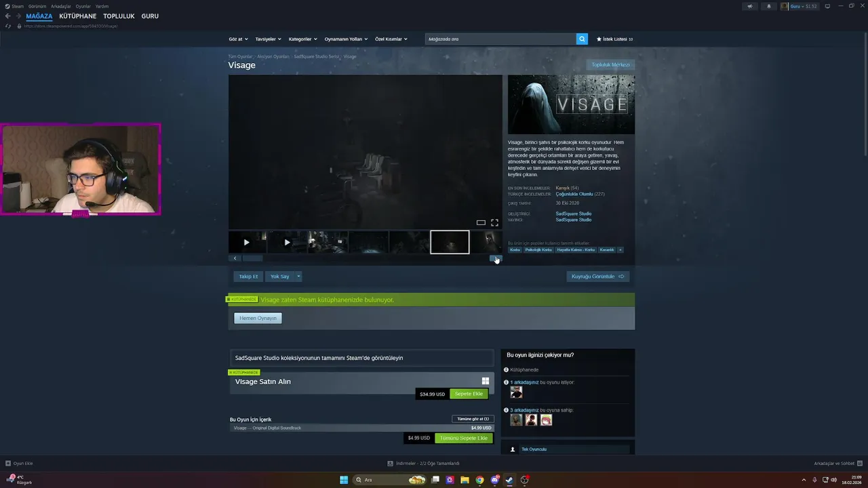Open the Arkadaşlar menu
Image resolution: width=868 pixels, height=488 pixels.
click(x=61, y=6)
